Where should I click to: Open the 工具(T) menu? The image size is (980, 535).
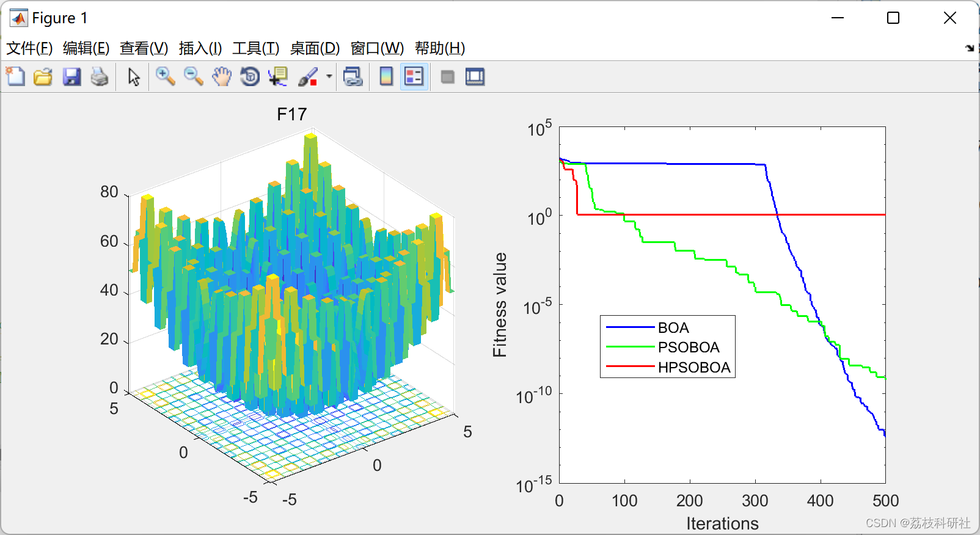256,48
